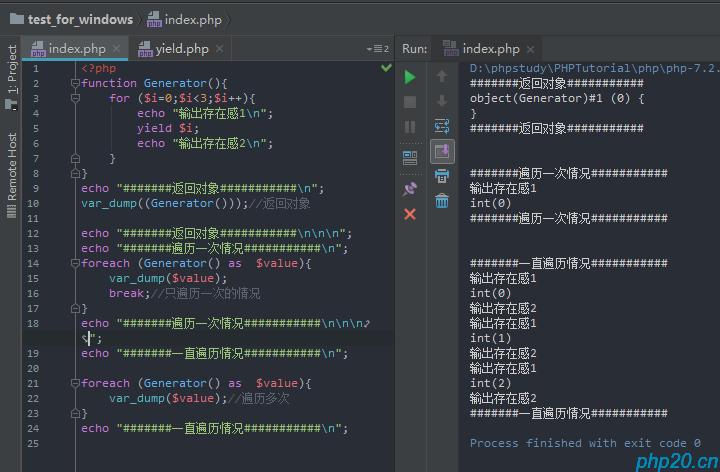
Task: Open the Project tool window sidebar tab
Action: 11,76
